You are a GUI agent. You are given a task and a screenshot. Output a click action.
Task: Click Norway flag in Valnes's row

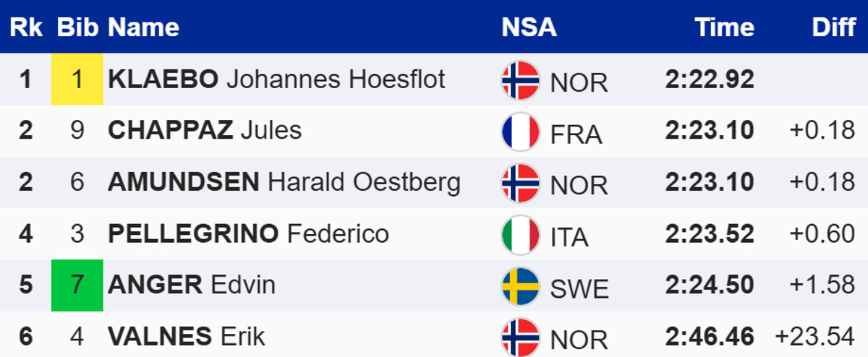click(x=520, y=337)
